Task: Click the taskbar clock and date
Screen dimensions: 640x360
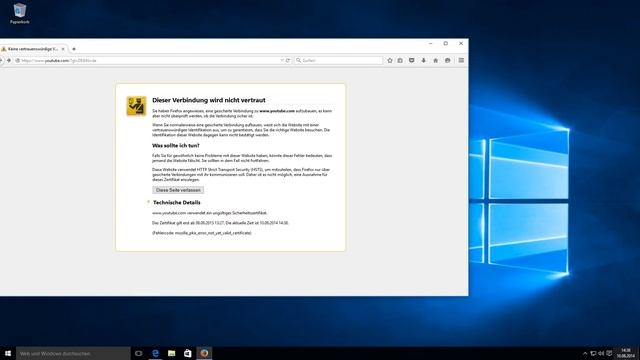Action: pyautogui.click(x=625, y=353)
